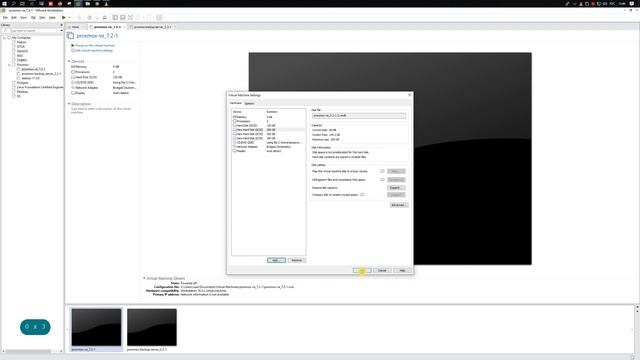Collapse the Devices section

(69, 61)
